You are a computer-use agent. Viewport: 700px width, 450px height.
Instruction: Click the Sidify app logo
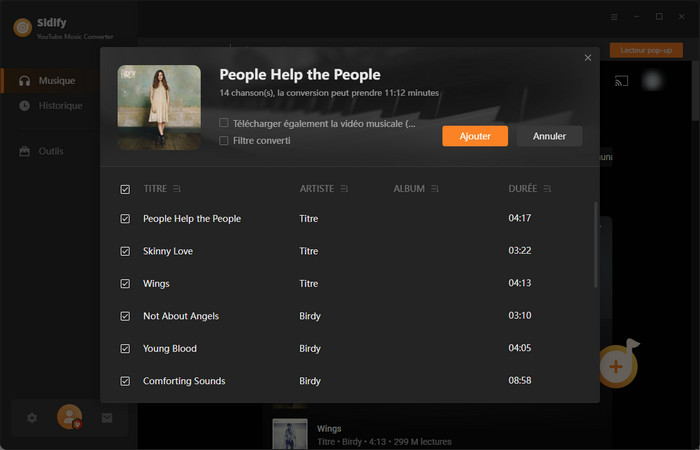pyautogui.click(x=22, y=27)
